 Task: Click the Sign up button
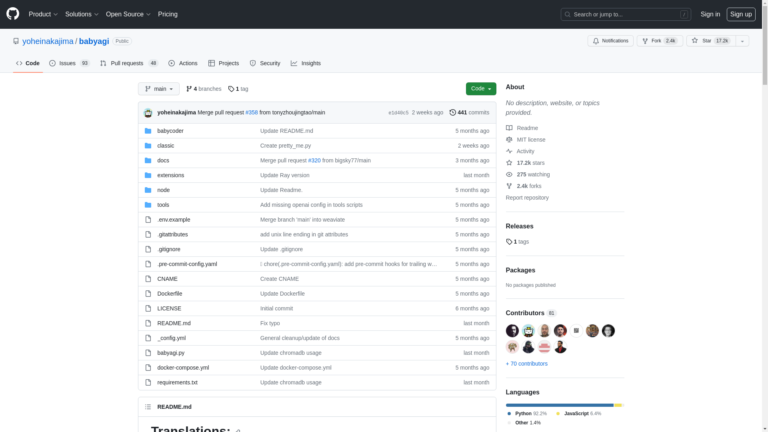pos(741,14)
